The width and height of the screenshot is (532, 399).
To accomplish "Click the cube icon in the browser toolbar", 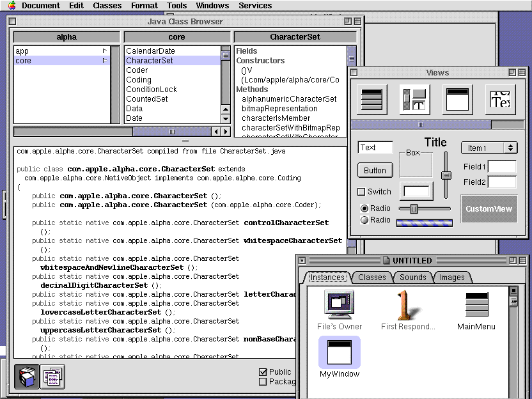I will (x=26, y=377).
